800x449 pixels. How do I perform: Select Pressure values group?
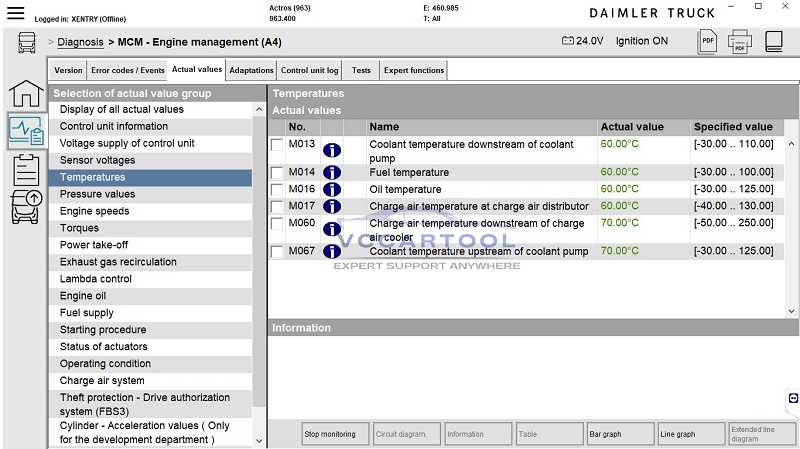[x=151, y=194]
